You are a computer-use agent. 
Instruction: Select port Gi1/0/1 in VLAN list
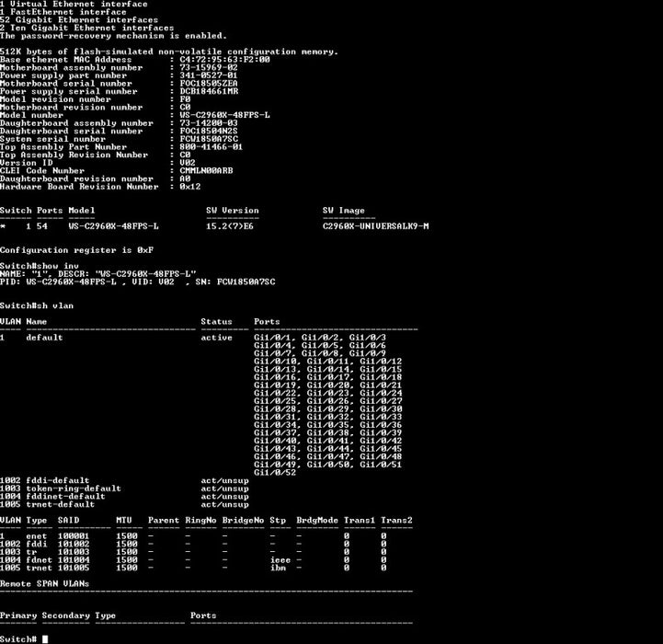click(275, 338)
